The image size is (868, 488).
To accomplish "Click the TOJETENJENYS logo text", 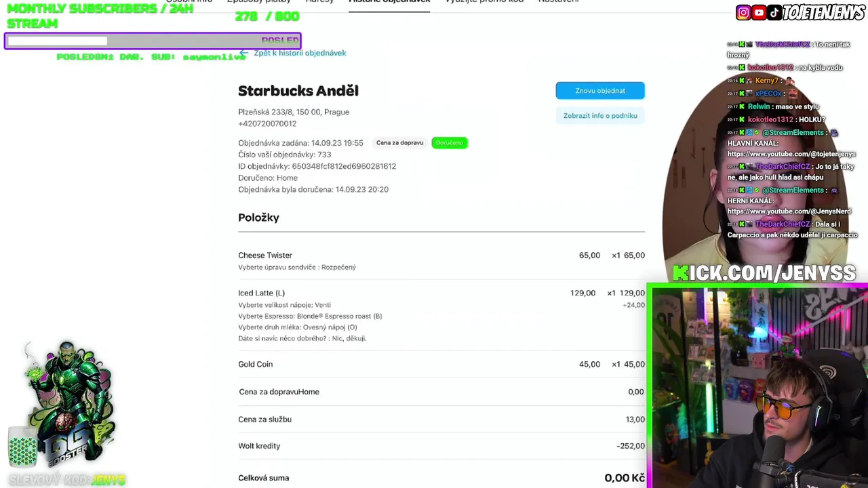I will (x=824, y=12).
